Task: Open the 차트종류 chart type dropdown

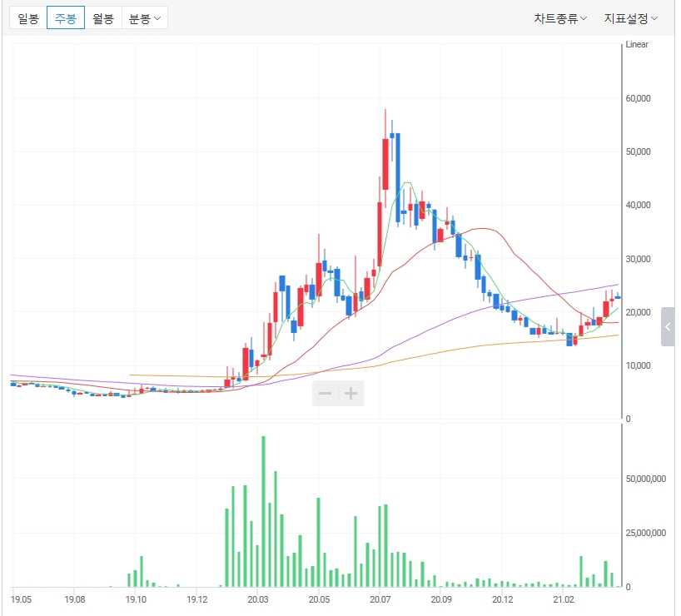Action: [x=560, y=18]
